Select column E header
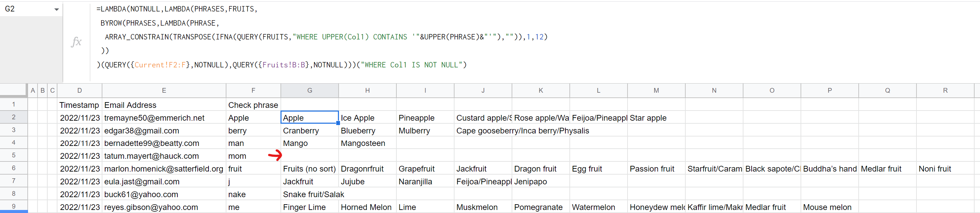980x213 pixels. 164,90
